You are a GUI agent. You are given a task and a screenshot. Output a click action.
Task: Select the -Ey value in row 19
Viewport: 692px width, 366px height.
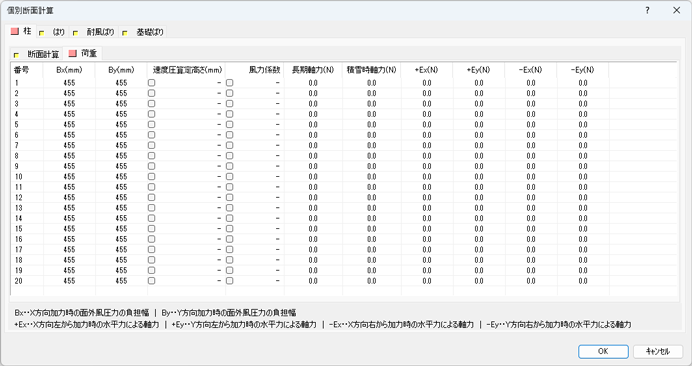point(583,270)
